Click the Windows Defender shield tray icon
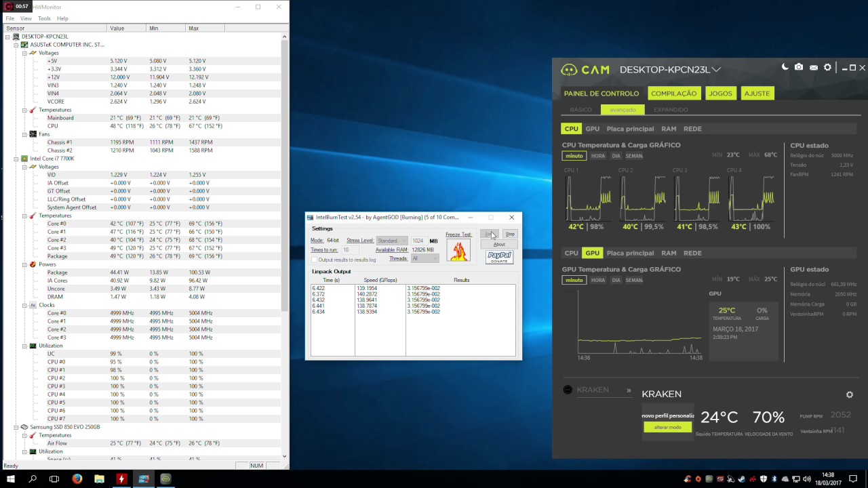The image size is (868, 488). [764, 479]
